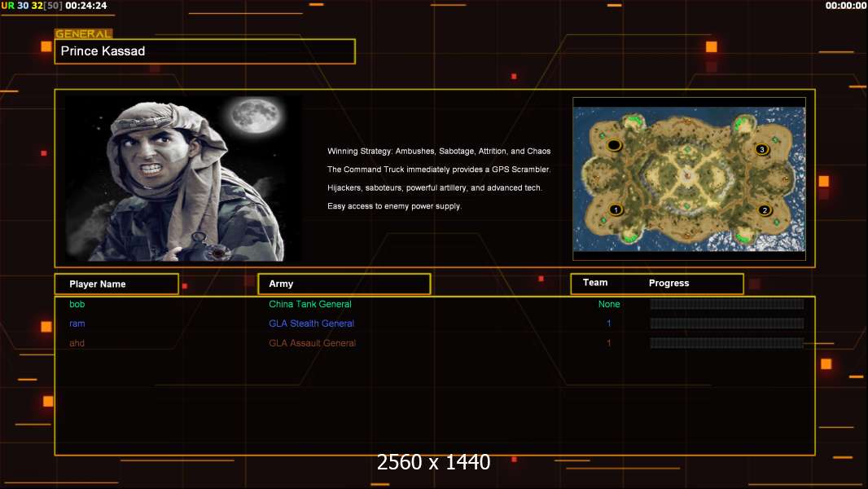Click Easy access to enemy power supply text

click(394, 206)
